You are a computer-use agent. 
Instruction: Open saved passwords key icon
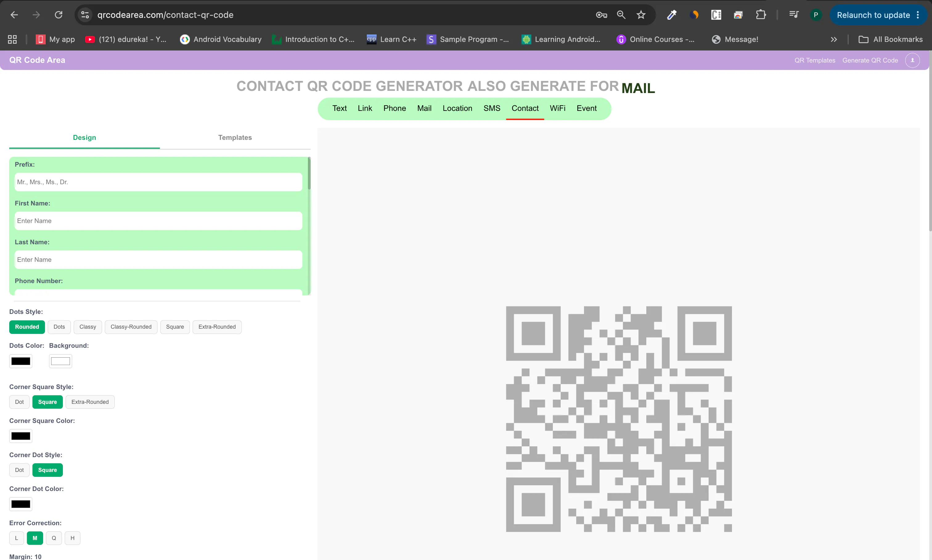tap(601, 15)
